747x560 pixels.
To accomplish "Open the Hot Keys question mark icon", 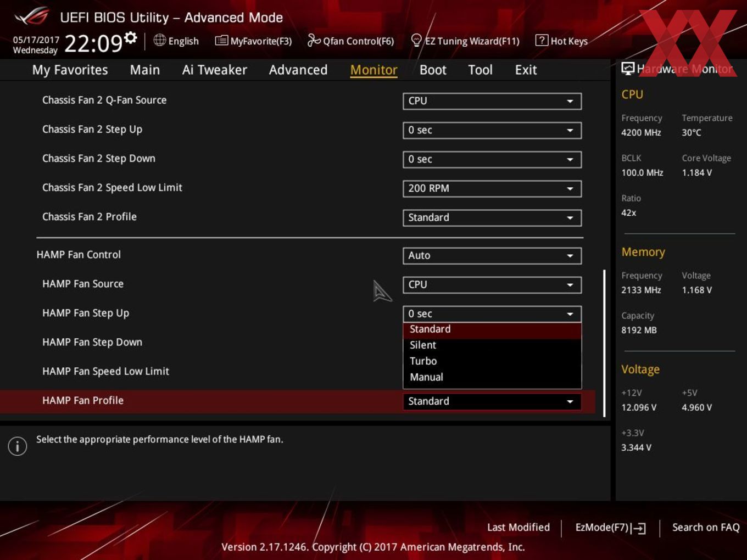I will [541, 40].
